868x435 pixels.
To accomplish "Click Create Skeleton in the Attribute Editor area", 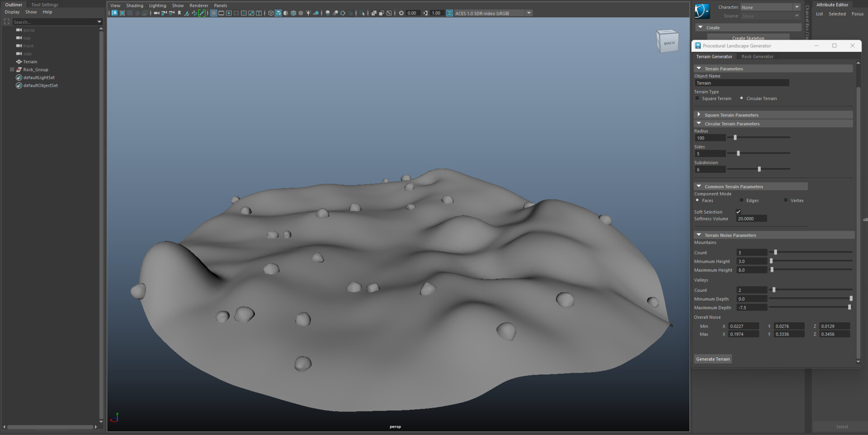I will [748, 38].
